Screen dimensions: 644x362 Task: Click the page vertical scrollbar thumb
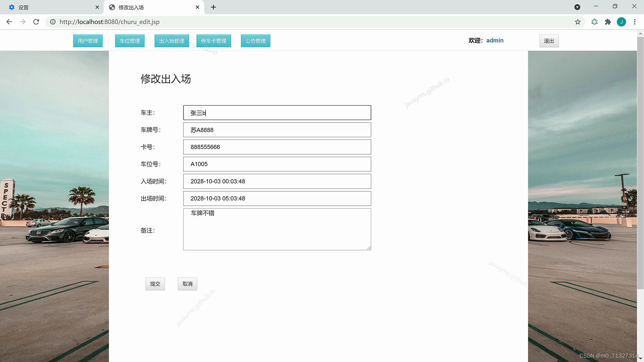tap(640, 163)
